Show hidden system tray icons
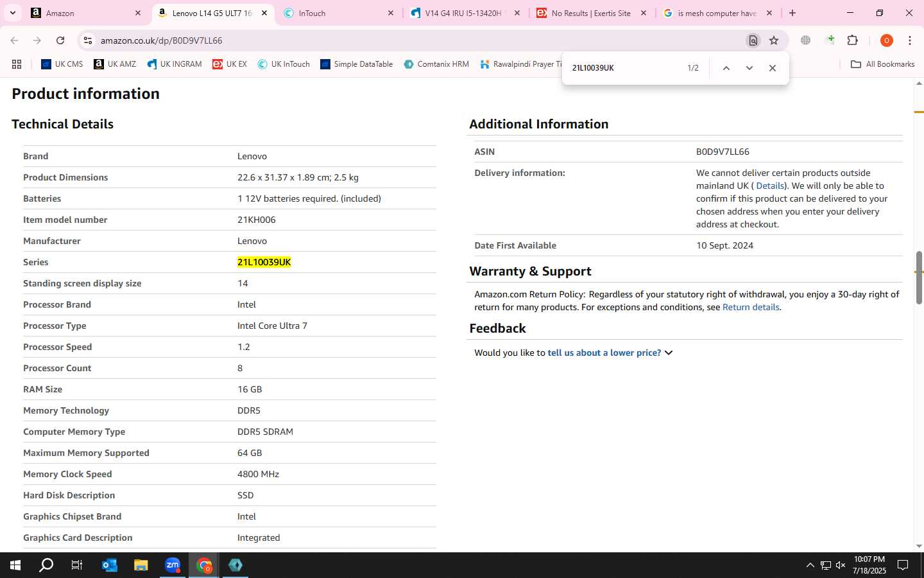This screenshot has width=924, height=578. click(810, 565)
